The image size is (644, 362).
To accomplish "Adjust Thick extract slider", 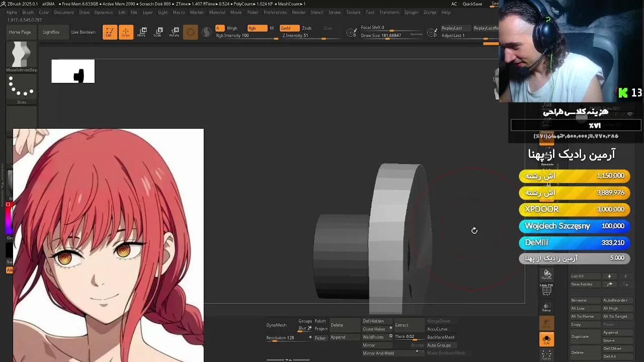I will 409,337.
